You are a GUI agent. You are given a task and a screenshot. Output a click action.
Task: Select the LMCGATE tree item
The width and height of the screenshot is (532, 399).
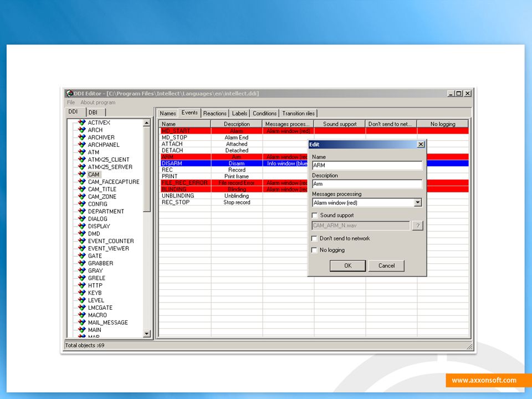point(100,308)
